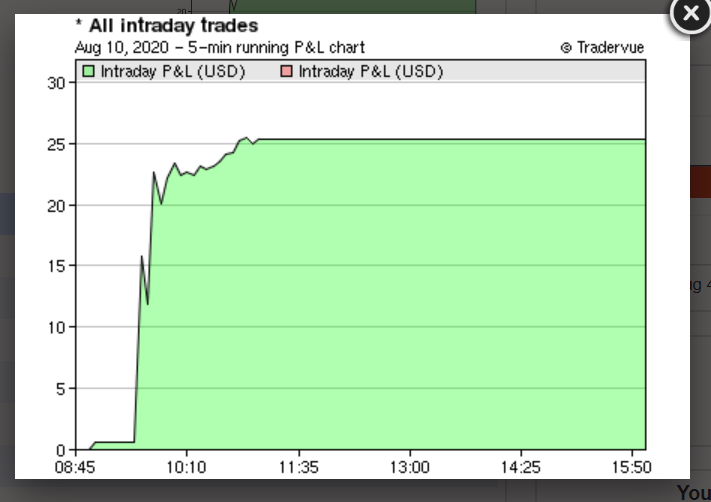Click the P&L line's highest peak

click(x=247, y=138)
